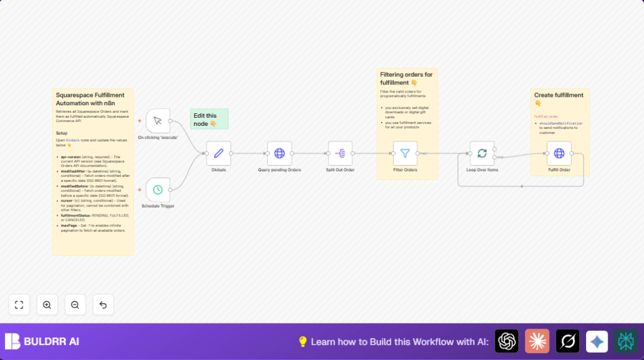Image resolution: width=644 pixels, height=360 pixels.
Task: Click the 'shouldSendNotification' code text
Action: pos(560,123)
